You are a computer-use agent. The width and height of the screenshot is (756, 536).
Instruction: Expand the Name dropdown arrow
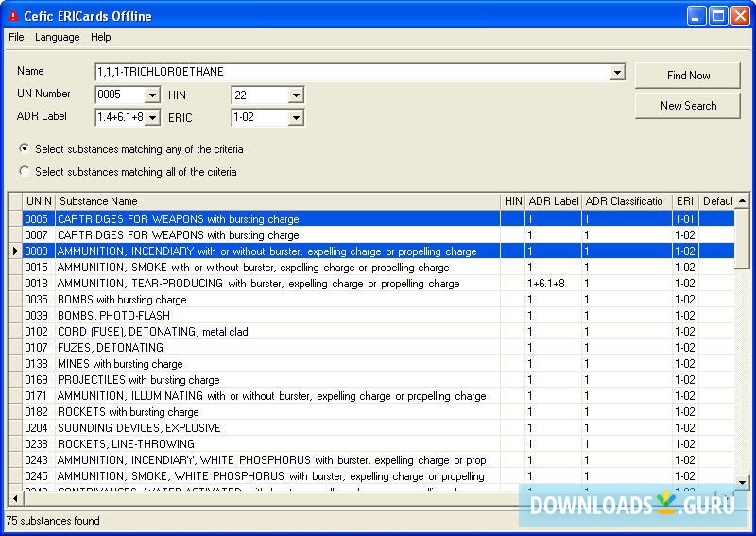click(617, 73)
